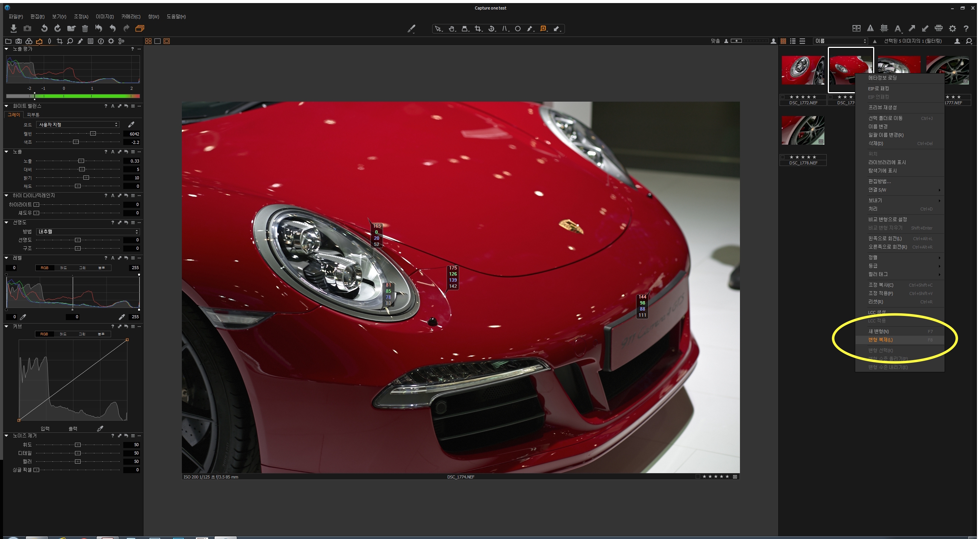Switch browser to list view icon
980x539 pixels.
pyautogui.click(x=793, y=41)
